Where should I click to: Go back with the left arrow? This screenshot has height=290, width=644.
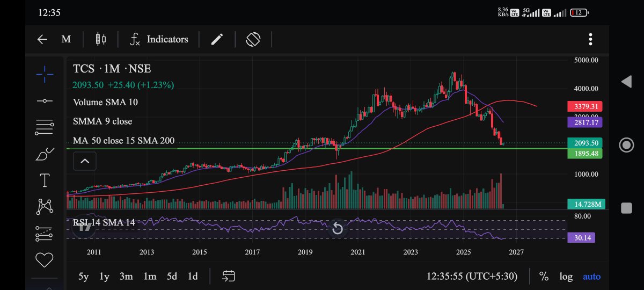click(42, 39)
